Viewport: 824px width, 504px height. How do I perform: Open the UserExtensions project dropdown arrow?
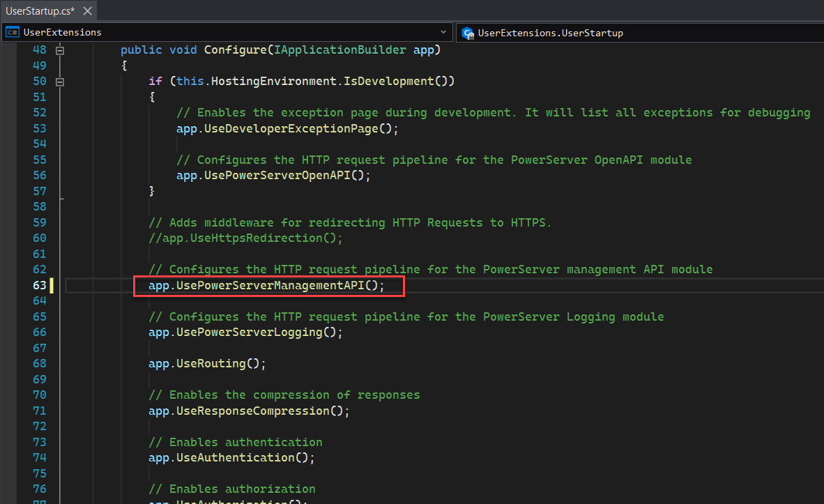pyautogui.click(x=444, y=32)
